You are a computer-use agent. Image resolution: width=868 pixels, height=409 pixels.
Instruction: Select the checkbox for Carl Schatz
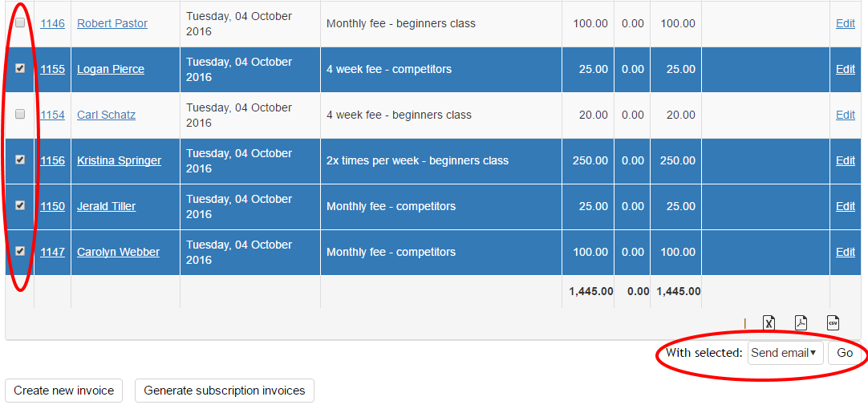point(20,115)
